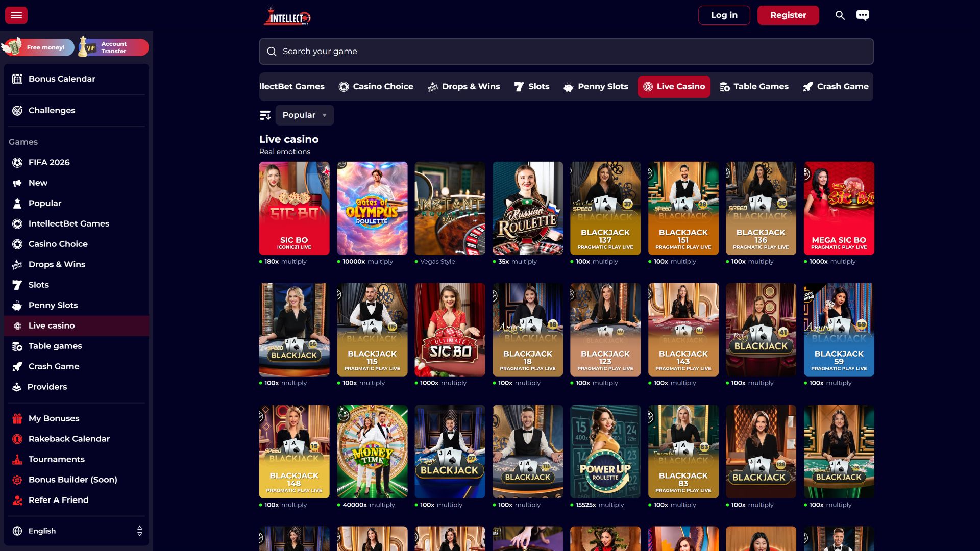Image resolution: width=980 pixels, height=551 pixels.
Task: Open the Blackjack 115 game thumbnail
Action: (x=372, y=330)
